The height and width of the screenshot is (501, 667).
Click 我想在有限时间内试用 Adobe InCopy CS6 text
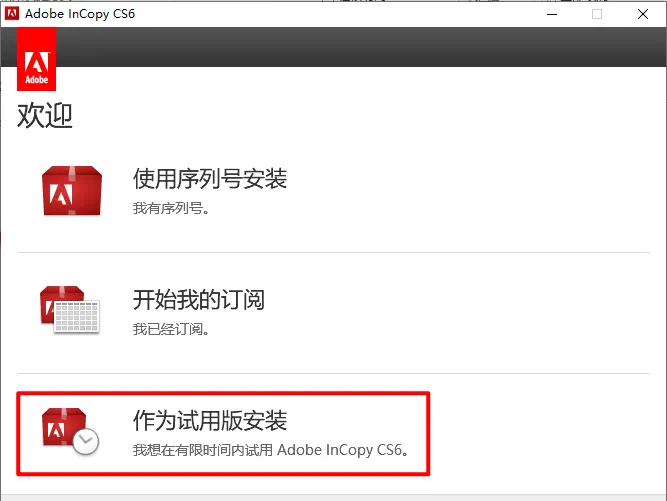coord(271,450)
